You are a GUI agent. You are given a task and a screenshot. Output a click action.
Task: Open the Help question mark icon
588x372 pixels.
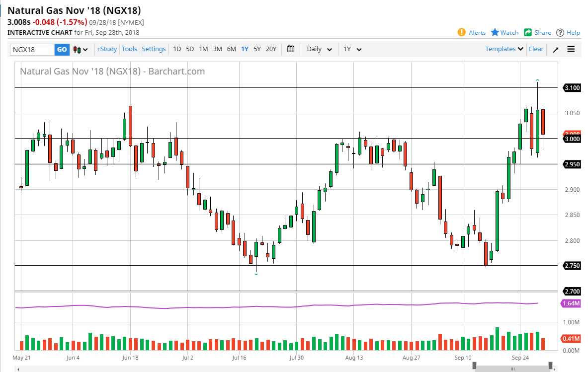[x=560, y=33]
